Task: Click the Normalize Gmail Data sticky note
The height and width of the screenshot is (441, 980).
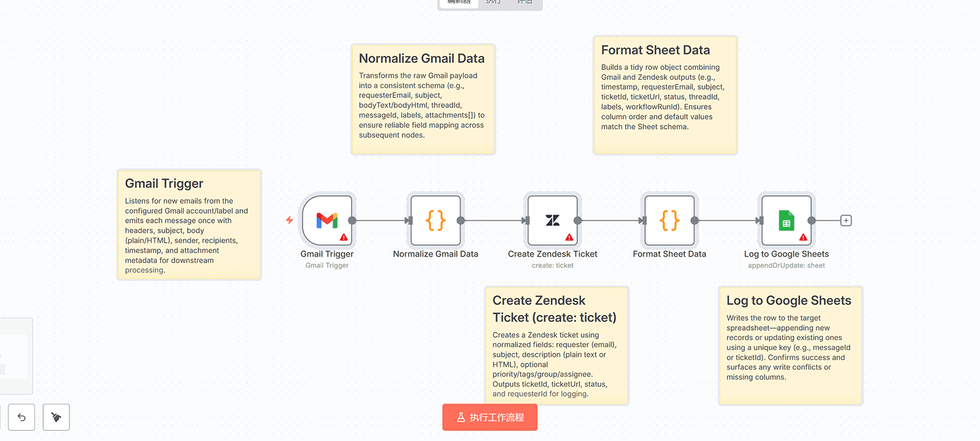Action: pos(423,99)
